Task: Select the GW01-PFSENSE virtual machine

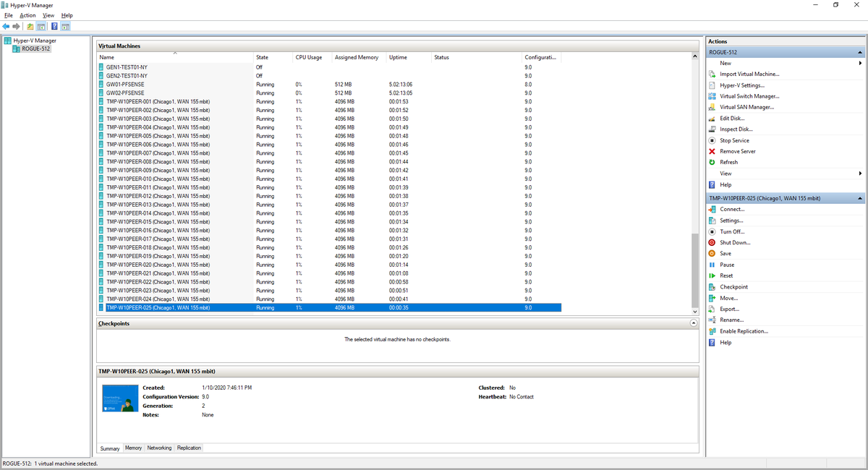Action: coord(329,84)
